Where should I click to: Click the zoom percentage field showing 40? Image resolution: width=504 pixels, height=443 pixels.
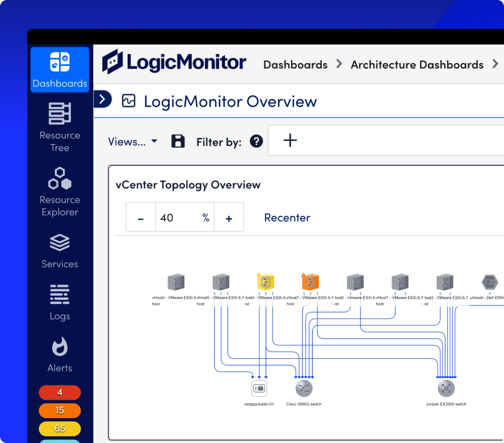coord(185,217)
